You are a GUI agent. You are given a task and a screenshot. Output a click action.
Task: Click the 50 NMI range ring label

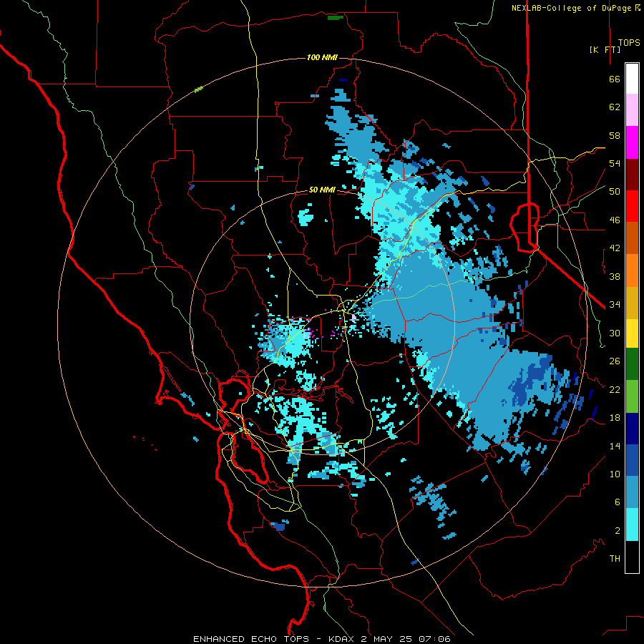(322, 190)
